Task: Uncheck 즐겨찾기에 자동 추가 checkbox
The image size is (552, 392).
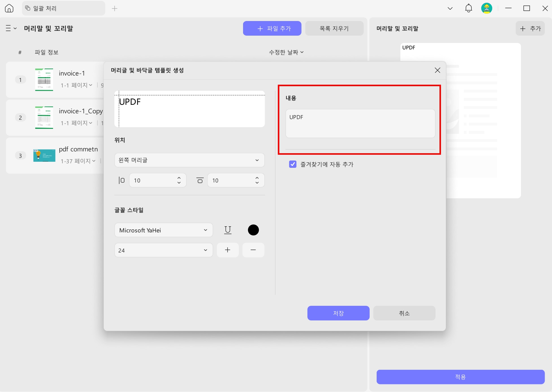Action: (293, 164)
